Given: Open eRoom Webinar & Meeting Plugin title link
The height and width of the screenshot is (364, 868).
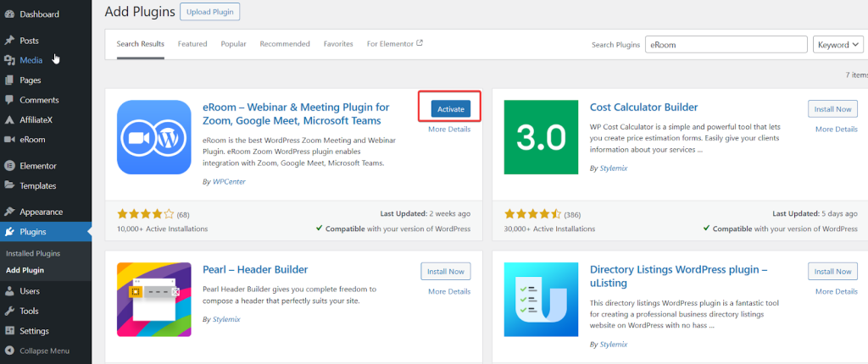Looking at the screenshot, I should click(296, 114).
